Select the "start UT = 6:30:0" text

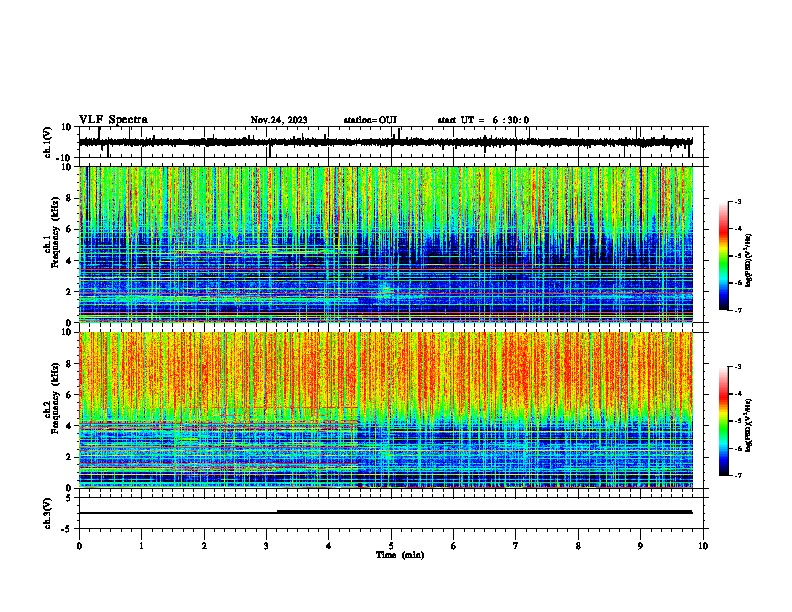point(483,120)
